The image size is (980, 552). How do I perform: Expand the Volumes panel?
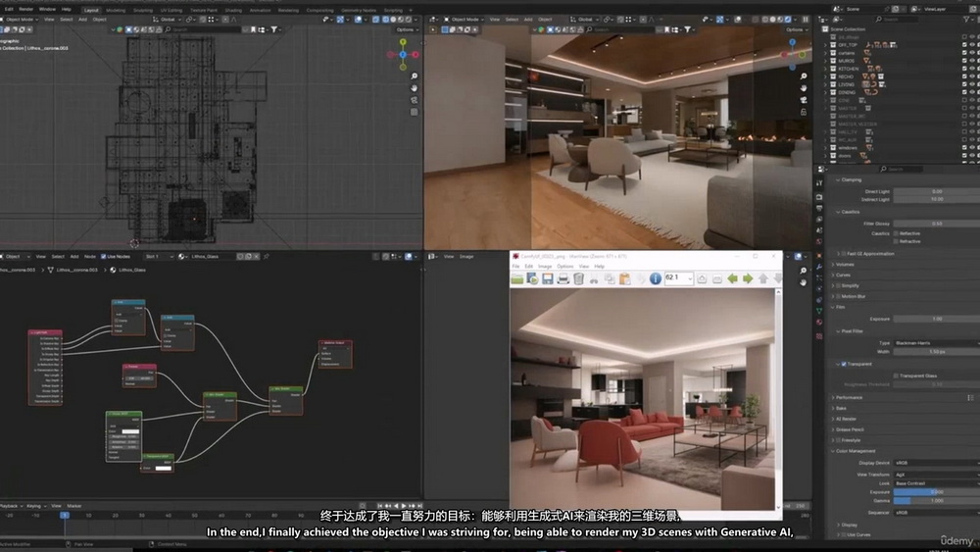844,265
